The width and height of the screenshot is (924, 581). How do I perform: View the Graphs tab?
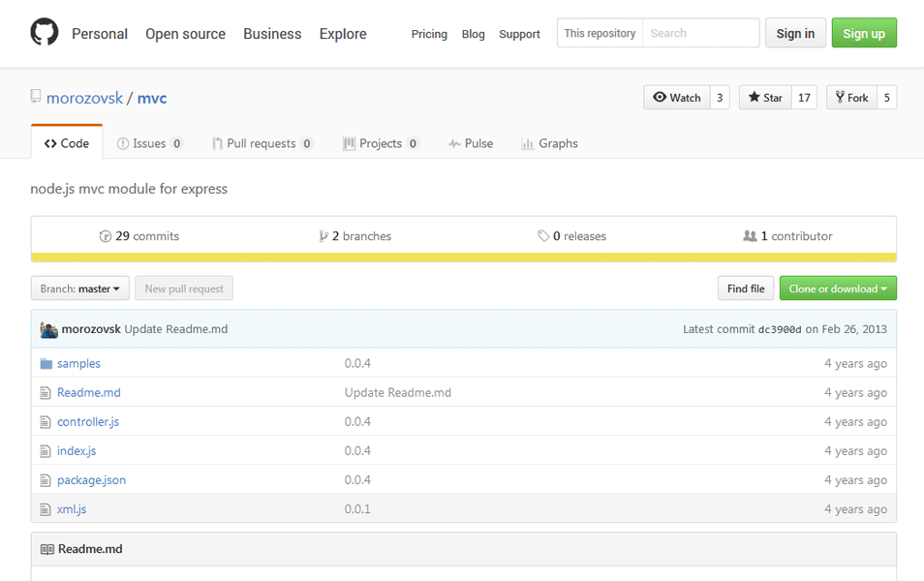tap(550, 143)
